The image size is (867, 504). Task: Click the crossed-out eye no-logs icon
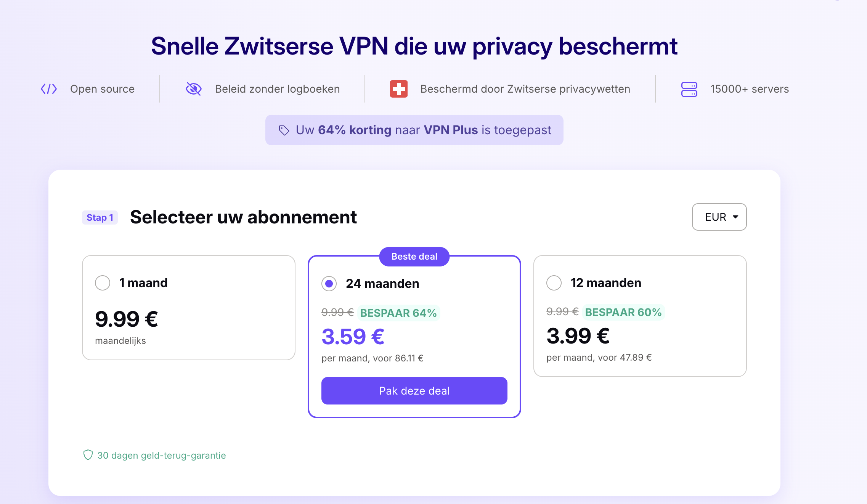point(194,89)
